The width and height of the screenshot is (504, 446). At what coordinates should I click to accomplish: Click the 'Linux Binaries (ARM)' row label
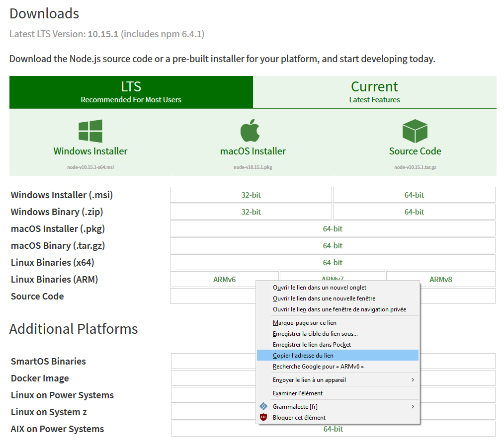coord(54,279)
